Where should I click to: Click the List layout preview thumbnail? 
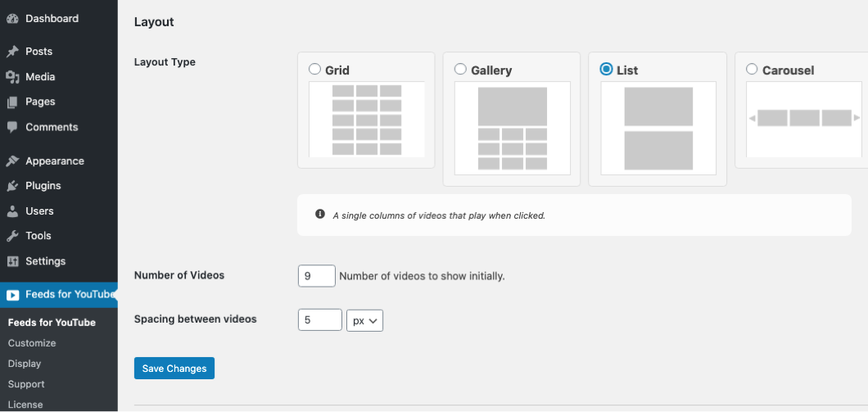pos(658,128)
